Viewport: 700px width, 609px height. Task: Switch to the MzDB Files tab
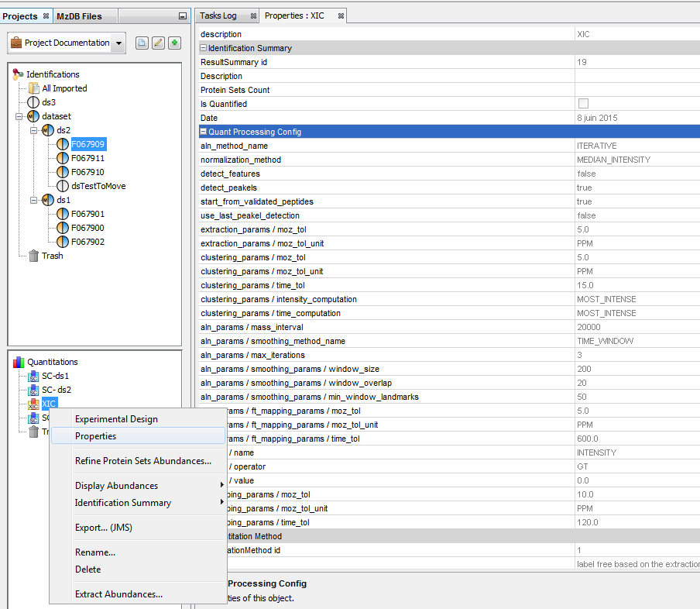(x=79, y=15)
